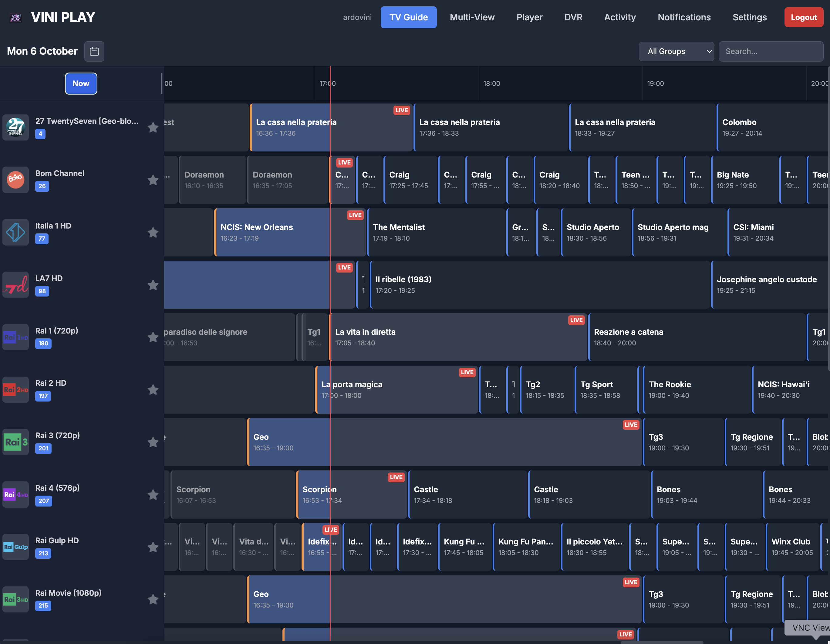Toggle favorite star for Rai 1 (720p)
The width and height of the screenshot is (830, 644).
tap(153, 337)
